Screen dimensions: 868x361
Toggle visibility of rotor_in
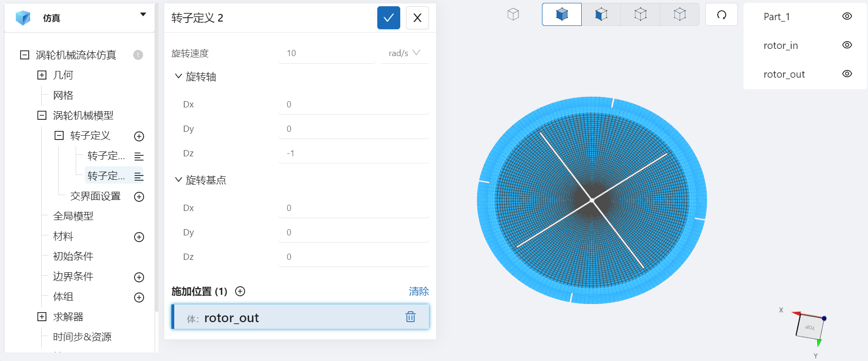point(847,45)
